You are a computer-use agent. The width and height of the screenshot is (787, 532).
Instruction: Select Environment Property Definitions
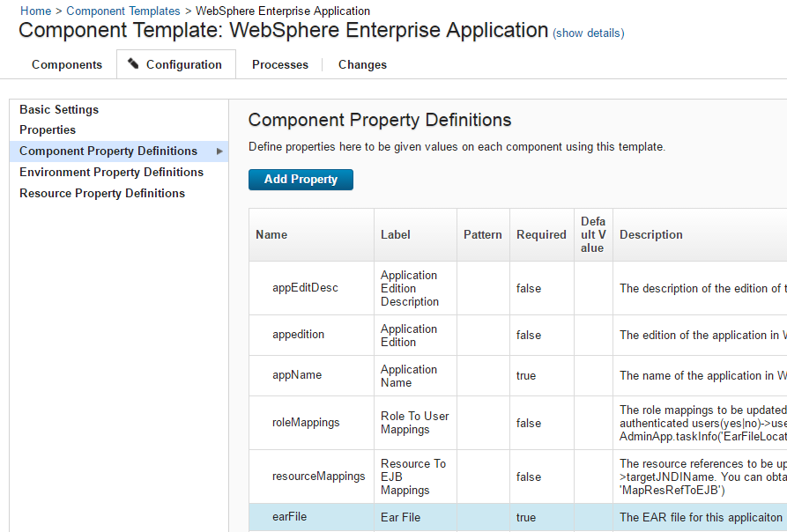click(111, 173)
